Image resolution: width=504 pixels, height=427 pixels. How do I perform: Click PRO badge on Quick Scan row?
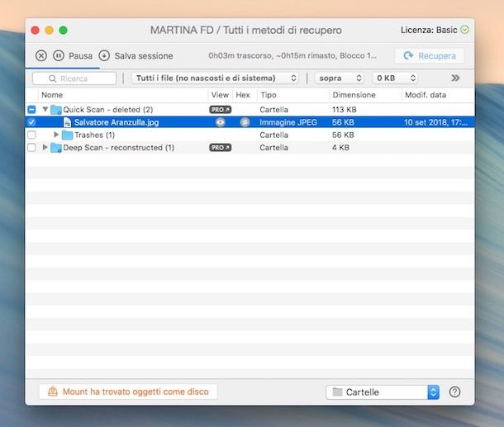coord(220,110)
